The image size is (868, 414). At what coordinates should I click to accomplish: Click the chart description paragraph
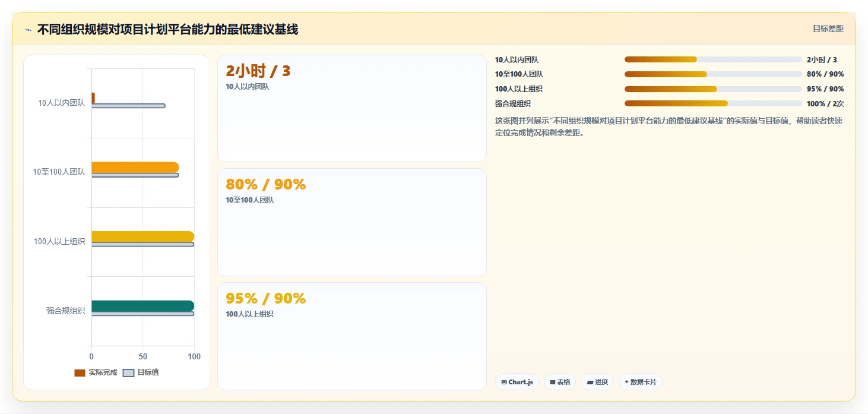click(x=669, y=127)
